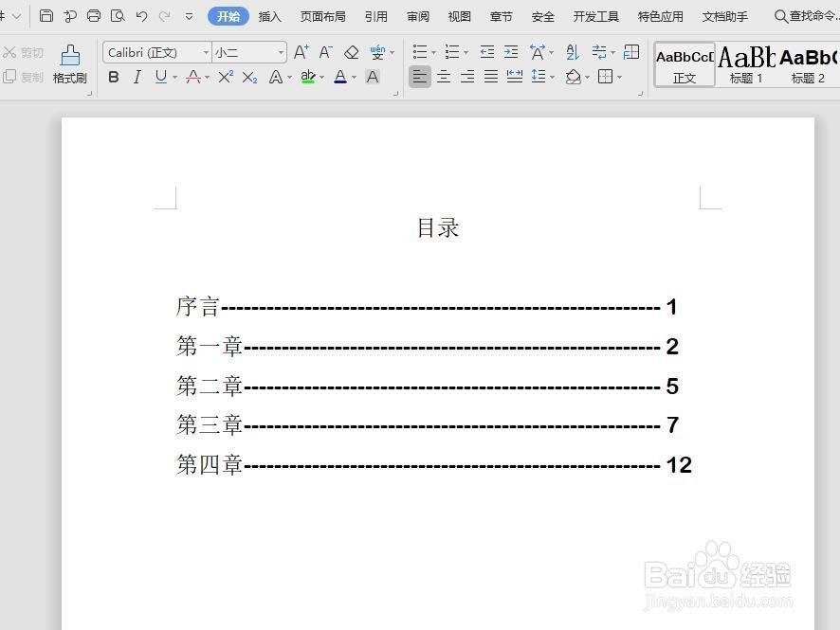840x630 pixels.
Task: Click the Save icon in quick access toolbar
Action: (46, 16)
